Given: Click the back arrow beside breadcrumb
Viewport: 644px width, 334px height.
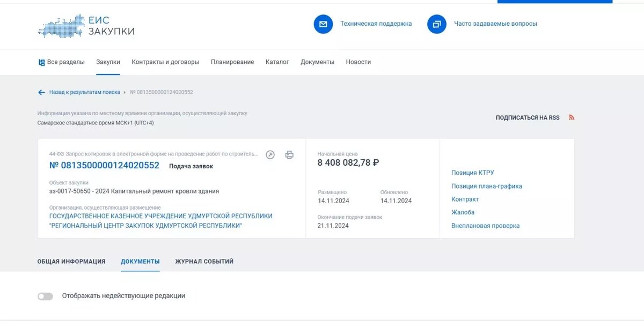Looking at the screenshot, I should click(41, 92).
